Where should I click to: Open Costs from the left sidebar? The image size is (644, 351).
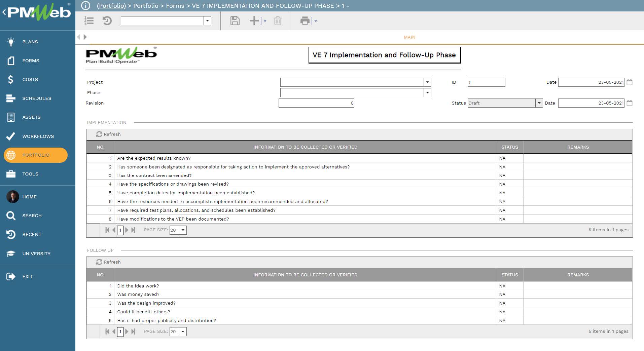(x=30, y=79)
